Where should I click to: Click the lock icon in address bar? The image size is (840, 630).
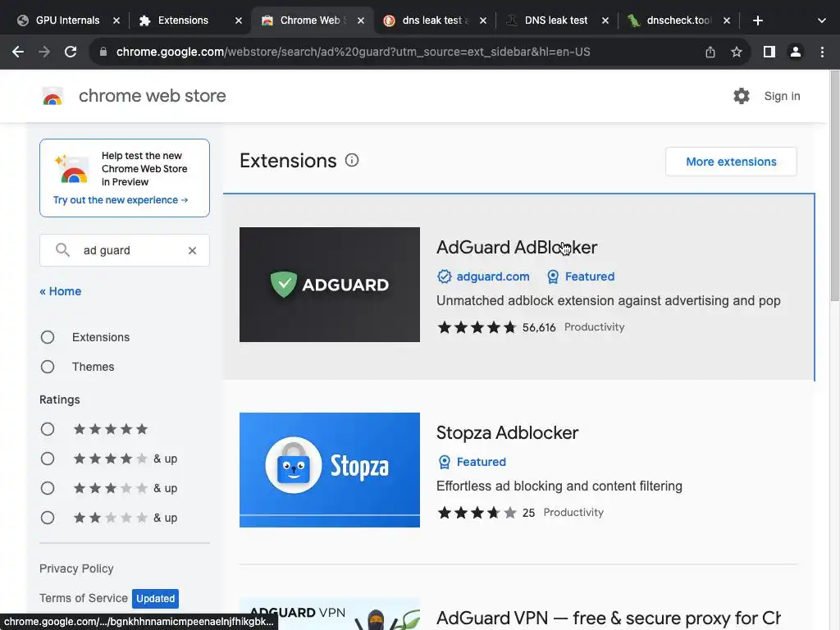tap(103, 52)
